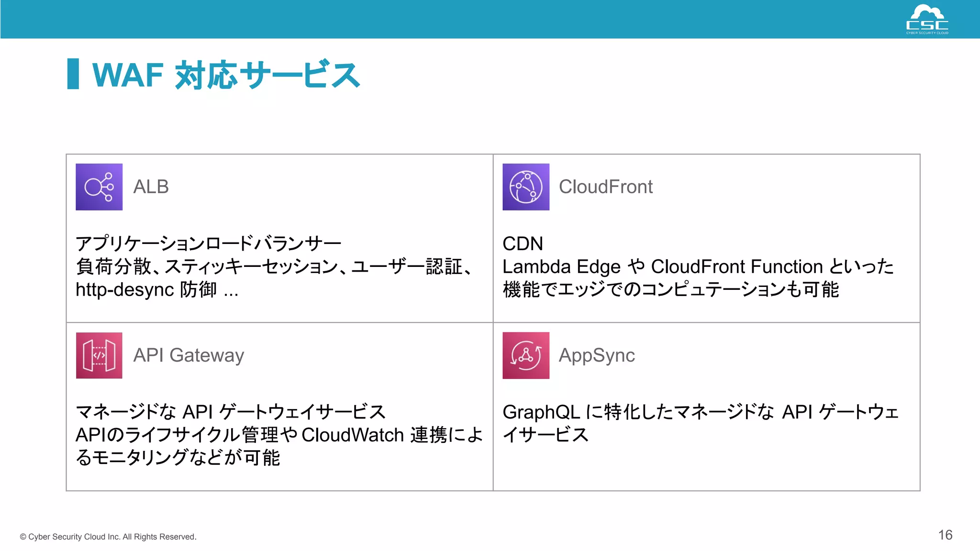Image resolution: width=980 pixels, height=551 pixels.
Task: Click the ALB load balancer icon
Action: (99, 187)
